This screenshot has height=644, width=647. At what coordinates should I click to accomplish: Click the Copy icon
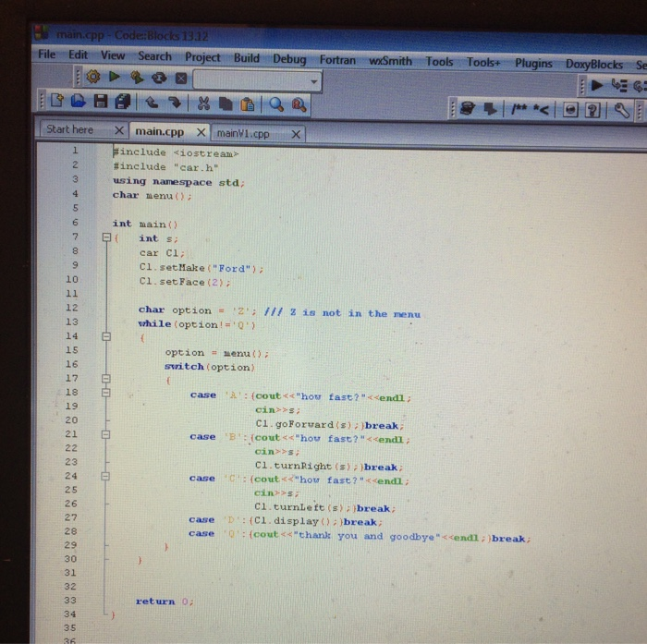pos(226,104)
